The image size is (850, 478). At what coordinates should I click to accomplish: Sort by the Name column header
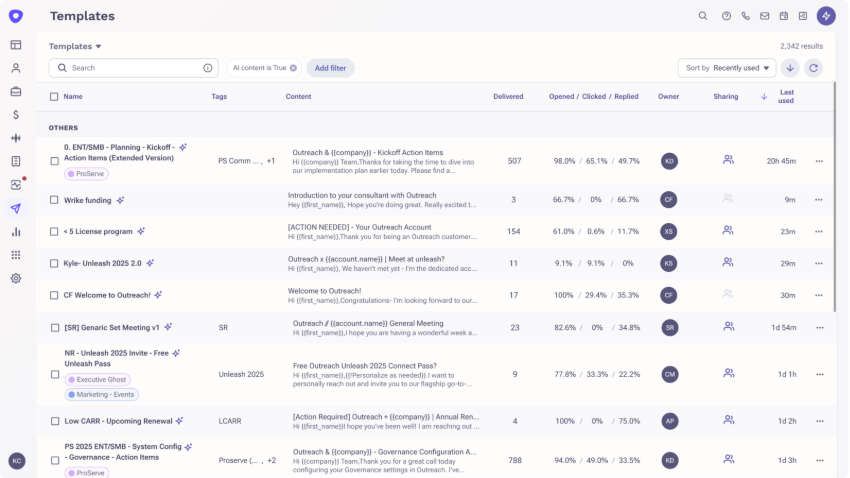click(x=73, y=96)
